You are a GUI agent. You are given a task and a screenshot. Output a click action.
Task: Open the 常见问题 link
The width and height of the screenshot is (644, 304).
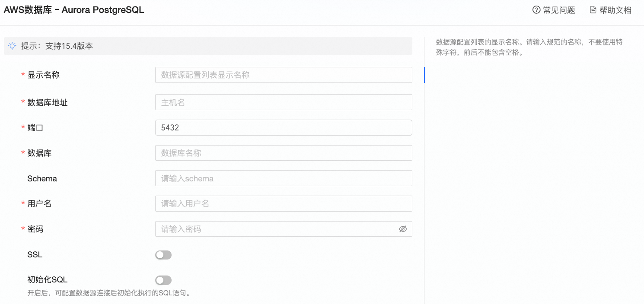(559, 10)
